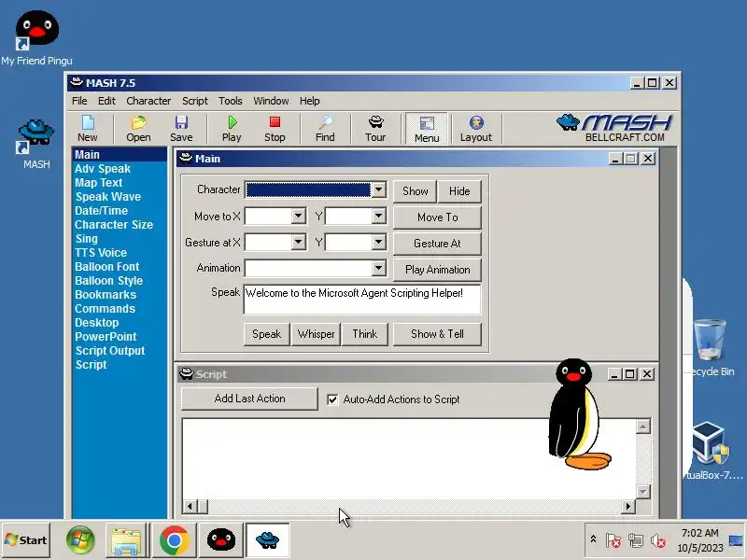Click the script scrollbar left arrow
The image size is (747, 560).
tap(190, 506)
